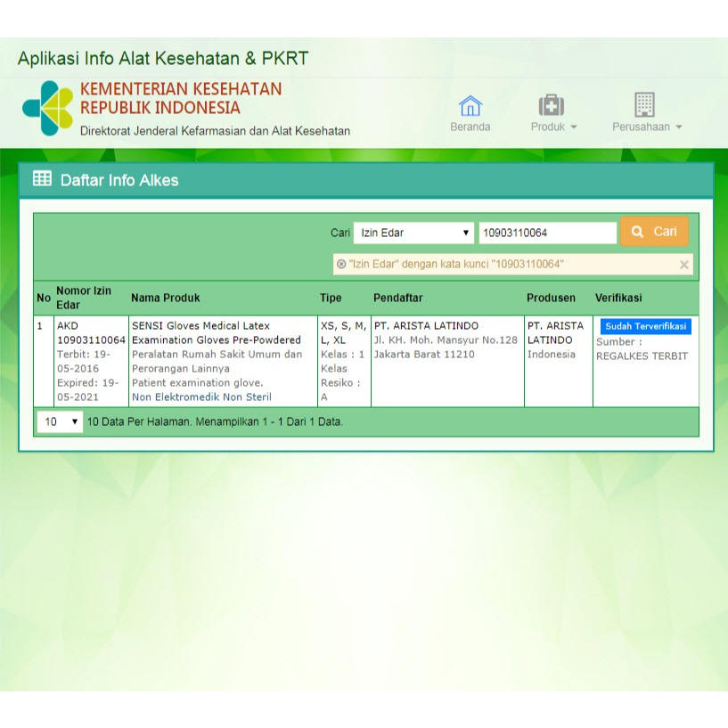Click the Beranda home icon
728x728 pixels.
pyautogui.click(x=470, y=106)
